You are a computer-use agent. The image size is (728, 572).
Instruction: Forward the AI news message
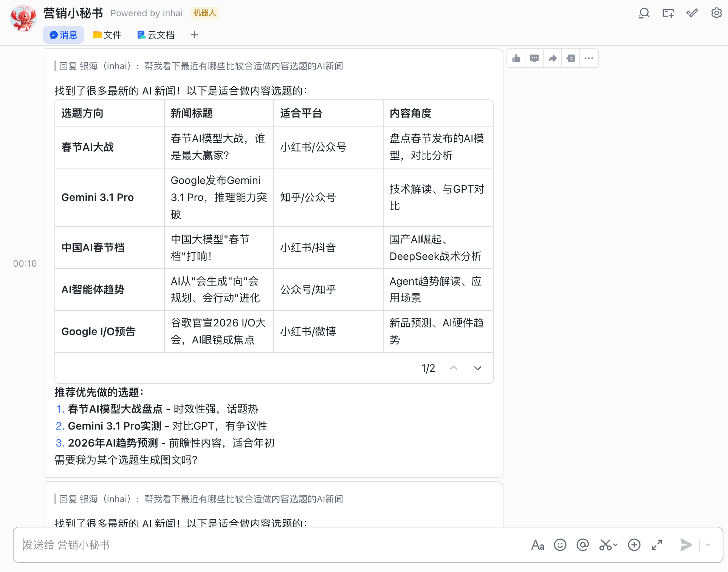pos(553,58)
